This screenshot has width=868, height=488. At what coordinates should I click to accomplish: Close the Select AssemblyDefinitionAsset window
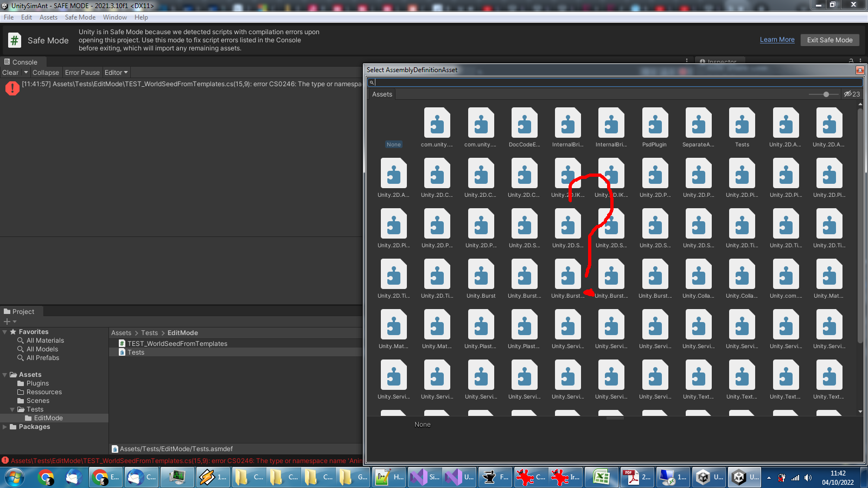860,70
